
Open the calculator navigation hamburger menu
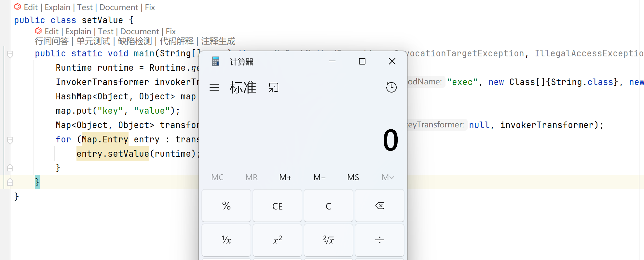pyautogui.click(x=214, y=87)
